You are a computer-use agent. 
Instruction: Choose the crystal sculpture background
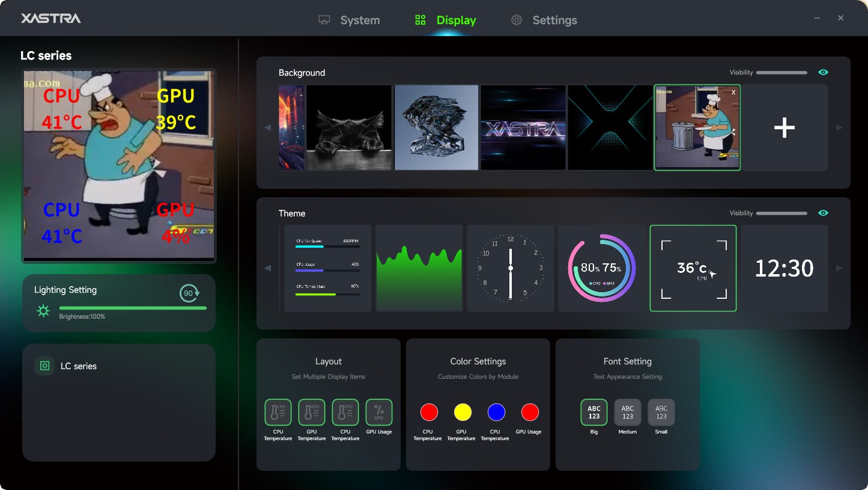pyautogui.click(x=437, y=127)
